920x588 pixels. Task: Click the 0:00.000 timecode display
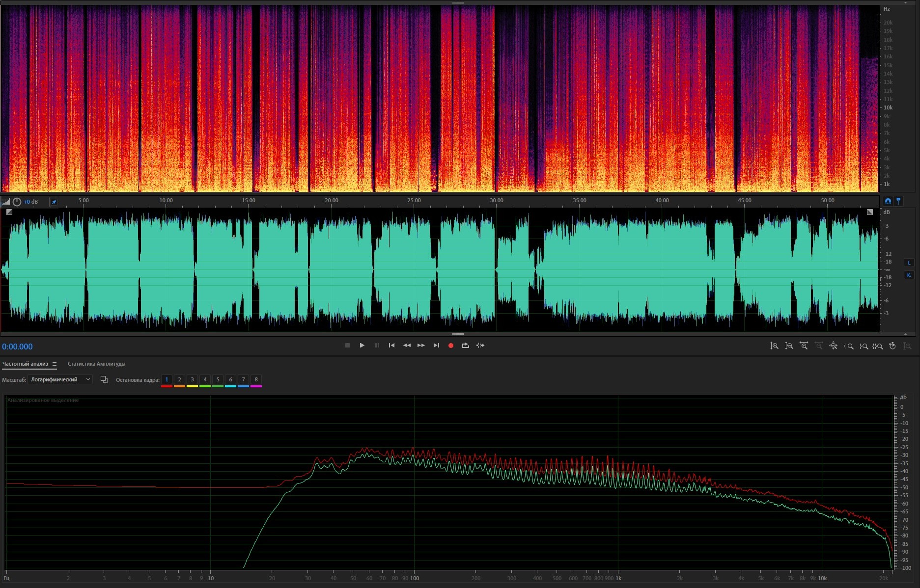[17, 347]
